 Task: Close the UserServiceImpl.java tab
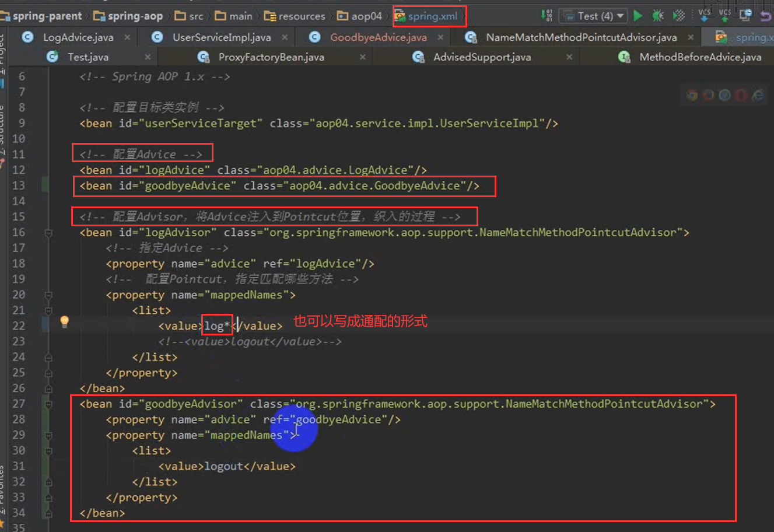285,37
